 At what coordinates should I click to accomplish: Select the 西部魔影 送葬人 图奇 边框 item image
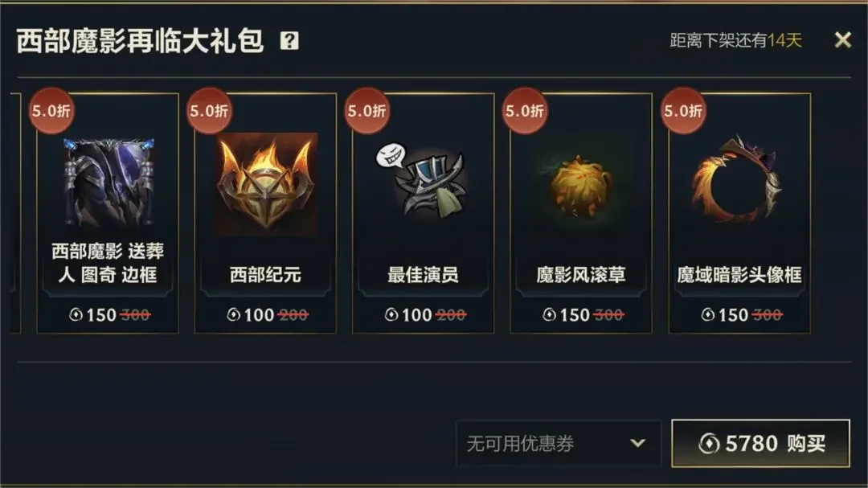click(x=108, y=182)
